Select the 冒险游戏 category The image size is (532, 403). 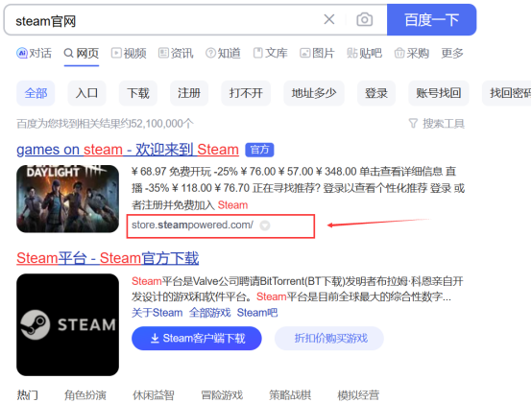point(222,395)
